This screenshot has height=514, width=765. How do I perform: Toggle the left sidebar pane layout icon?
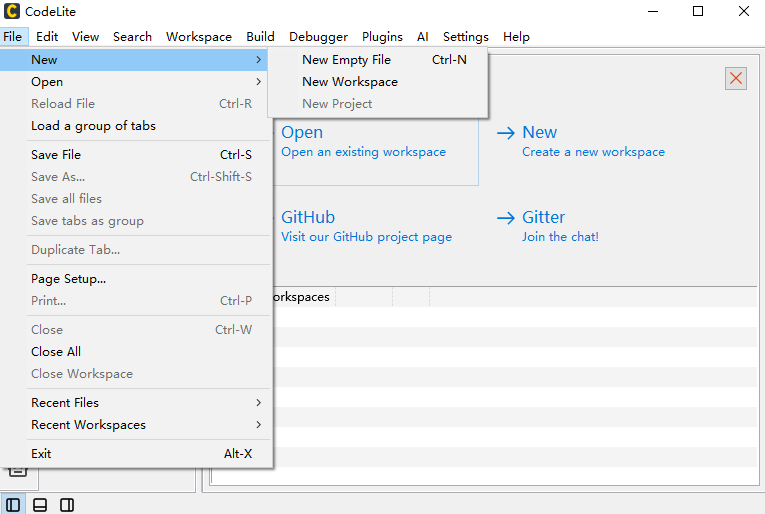click(13, 505)
